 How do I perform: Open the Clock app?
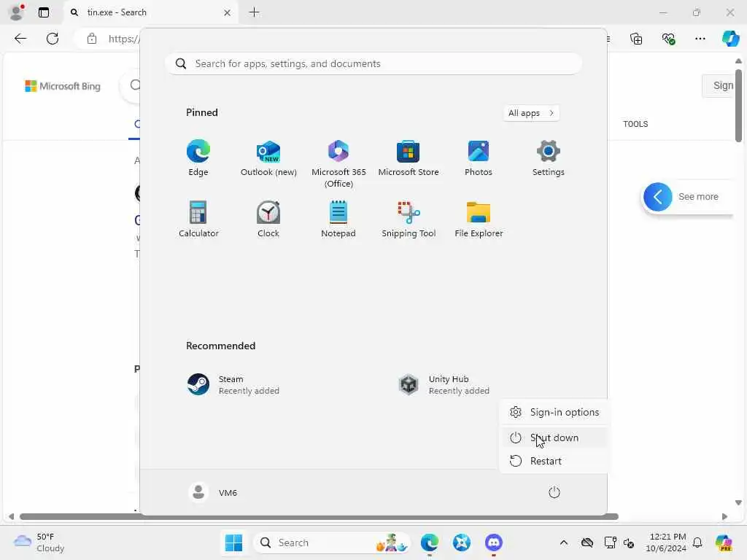tap(268, 219)
